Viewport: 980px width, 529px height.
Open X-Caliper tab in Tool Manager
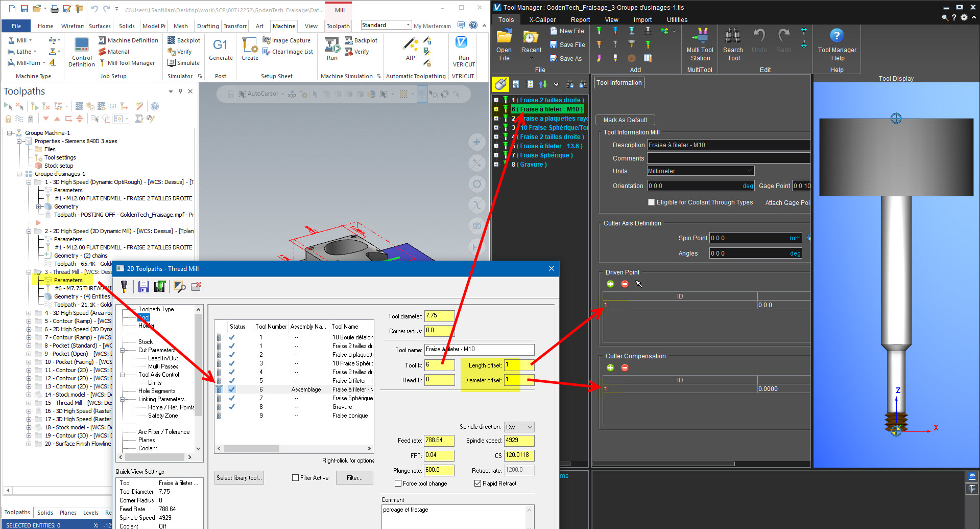coord(542,20)
